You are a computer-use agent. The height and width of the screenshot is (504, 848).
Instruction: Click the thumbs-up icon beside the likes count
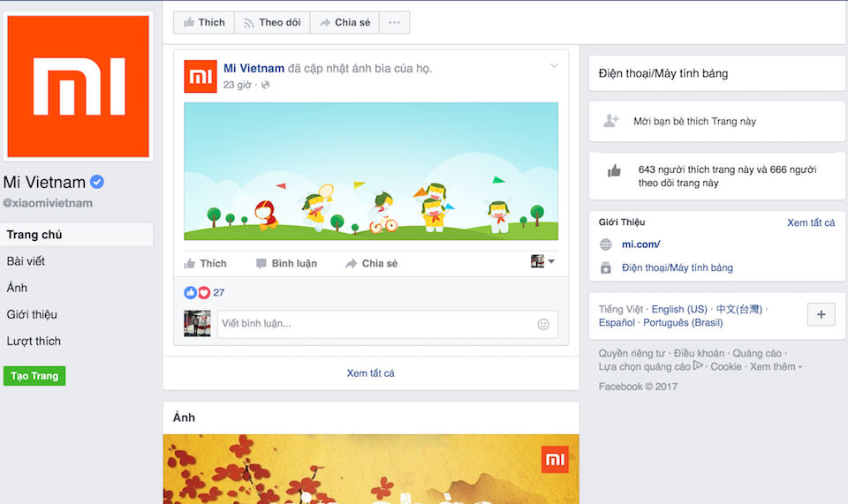[614, 172]
